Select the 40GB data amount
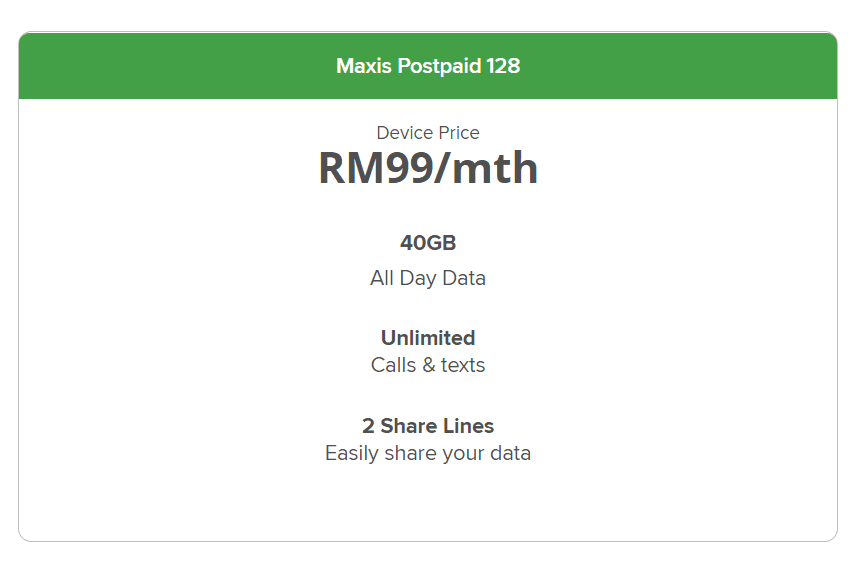The width and height of the screenshot is (860, 573). 428,242
